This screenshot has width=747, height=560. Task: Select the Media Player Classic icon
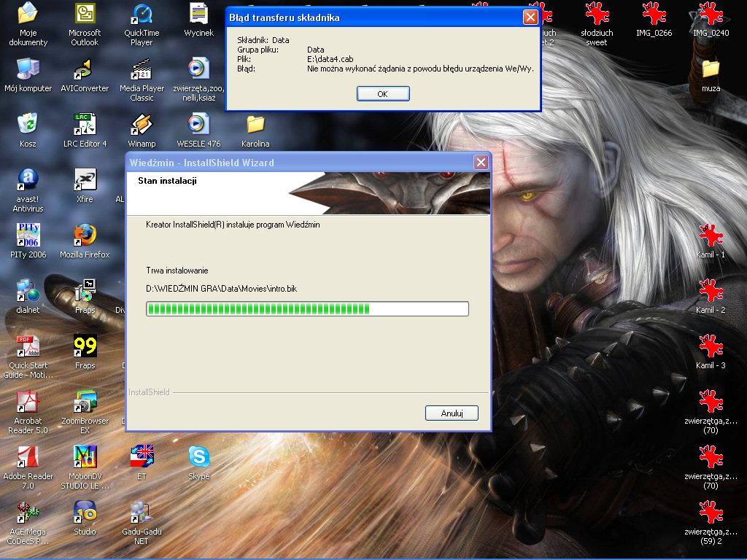coord(142,79)
